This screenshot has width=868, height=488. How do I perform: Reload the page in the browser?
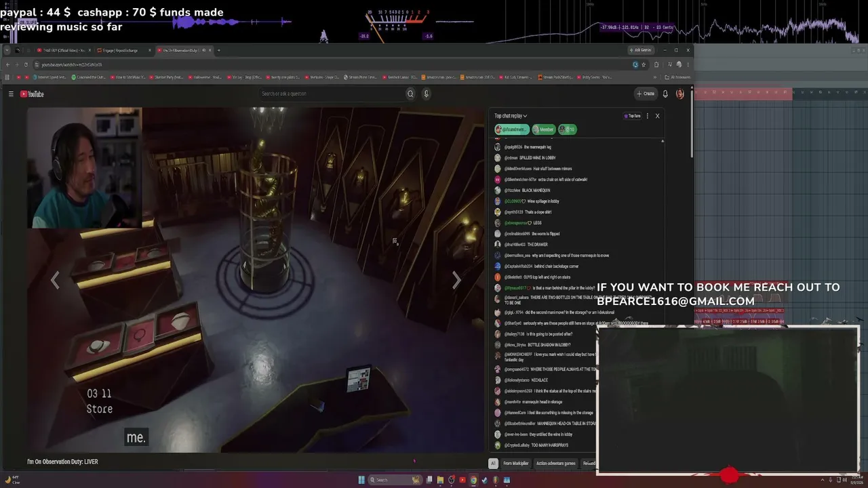click(26, 64)
